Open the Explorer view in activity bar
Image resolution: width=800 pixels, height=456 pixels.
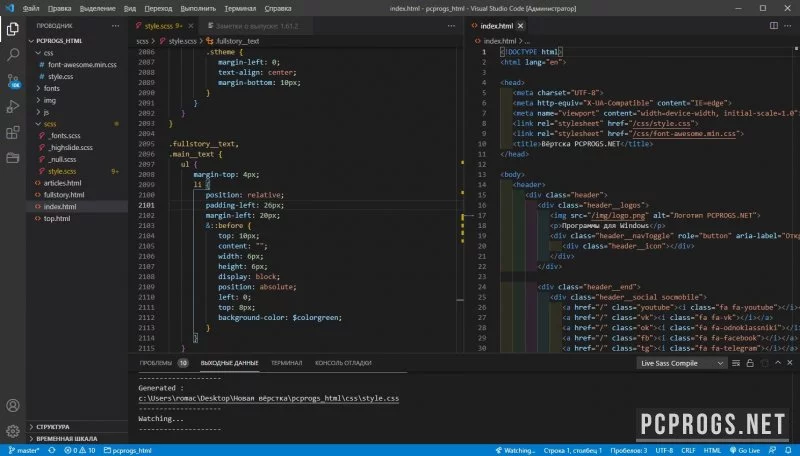13,29
